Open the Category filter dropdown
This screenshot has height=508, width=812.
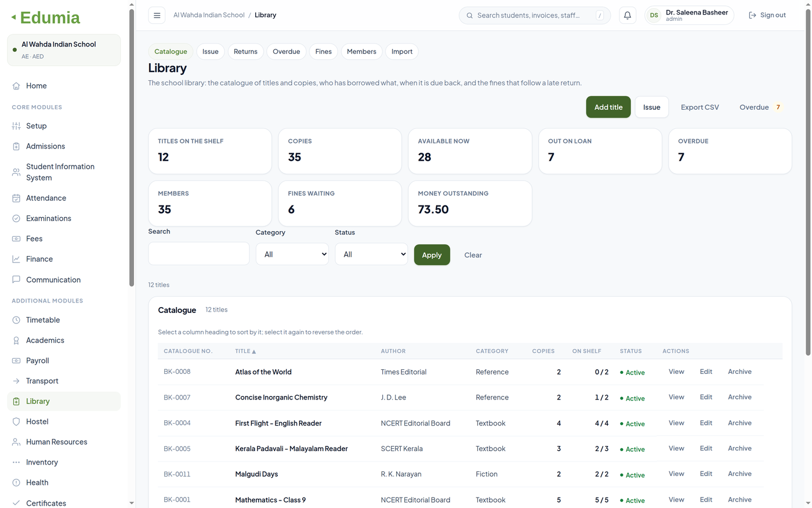[x=292, y=254]
